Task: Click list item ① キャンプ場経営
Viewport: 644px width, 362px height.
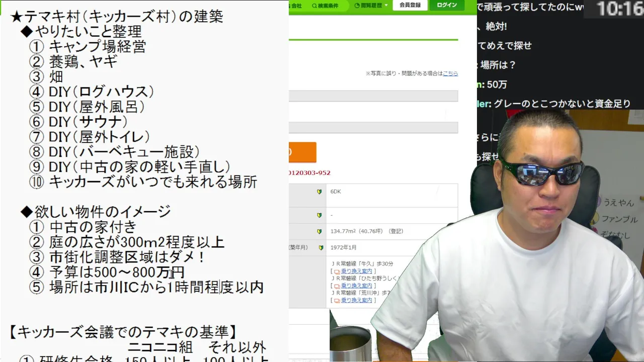Action: click(x=88, y=47)
